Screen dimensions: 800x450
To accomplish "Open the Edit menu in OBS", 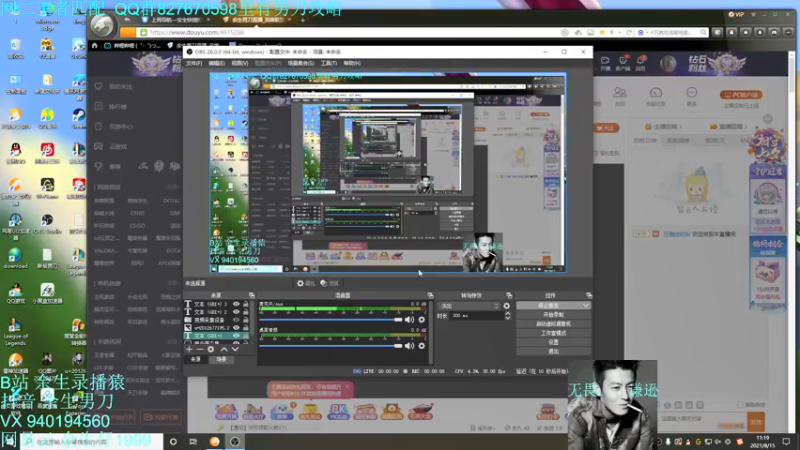I will [216, 63].
